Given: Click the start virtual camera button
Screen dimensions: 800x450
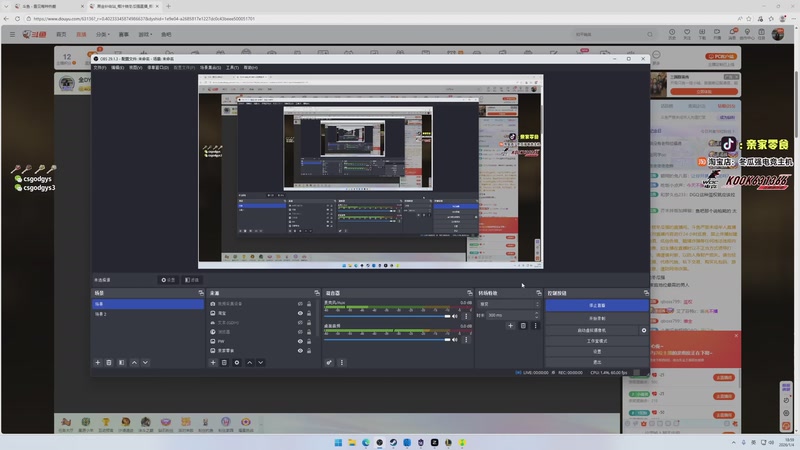Looking at the screenshot, I should [x=592, y=330].
